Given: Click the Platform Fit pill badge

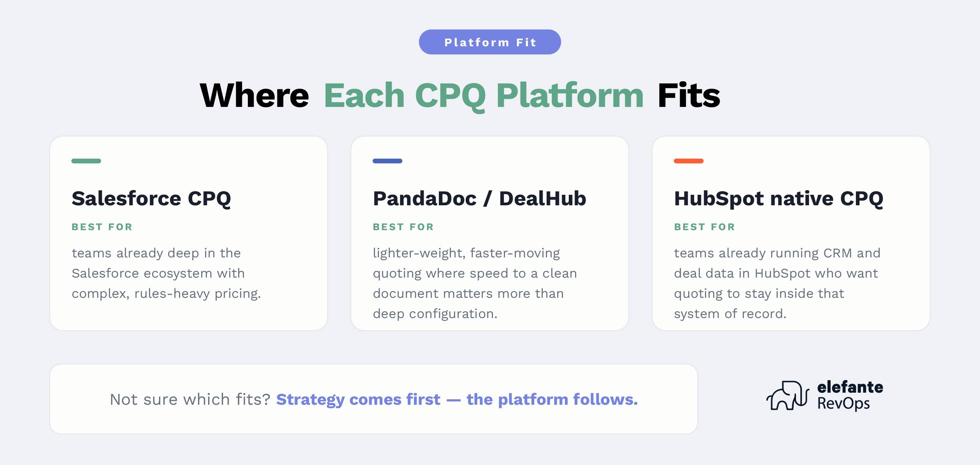Looking at the screenshot, I should click(490, 42).
